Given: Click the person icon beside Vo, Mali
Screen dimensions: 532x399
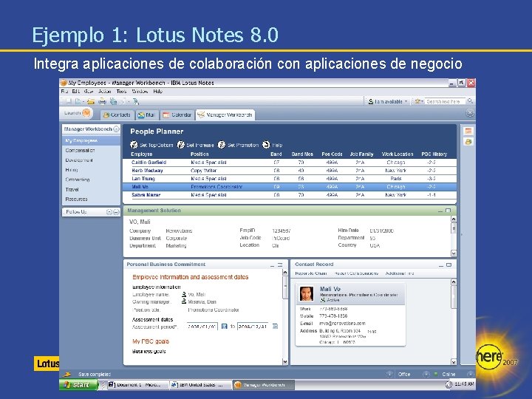Looking at the screenshot, I should pos(184,294).
